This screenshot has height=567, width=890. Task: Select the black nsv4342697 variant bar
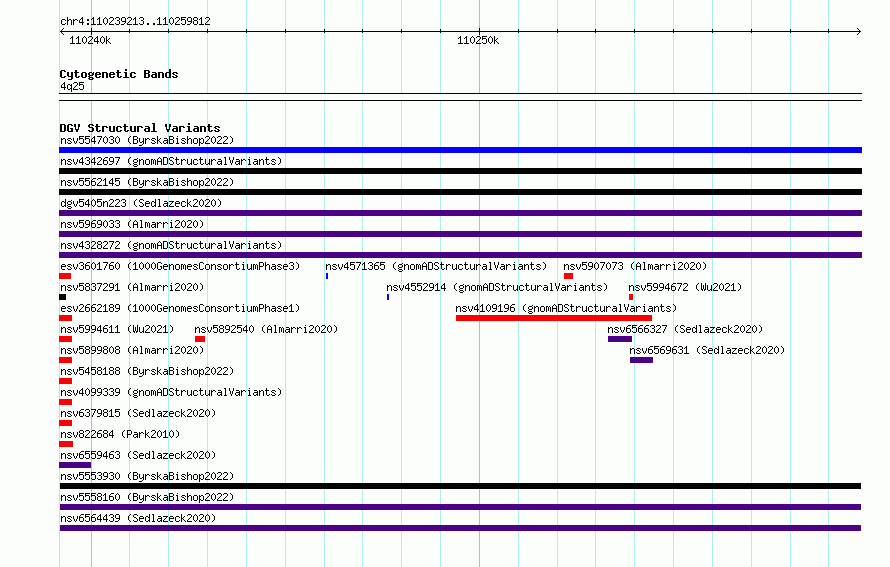460,171
